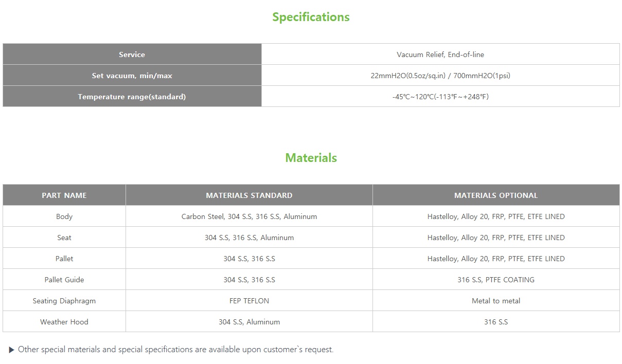Click the Specifications heading
This screenshot has height=364, width=622.
coord(311,17)
